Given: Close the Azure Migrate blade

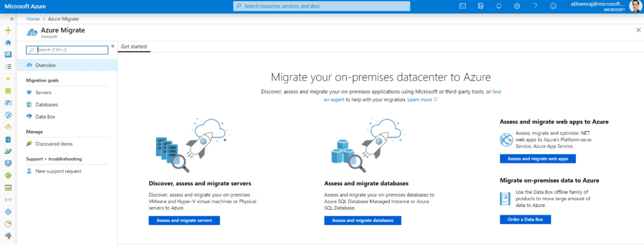Looking at the screenshot, I should (639, 30).
